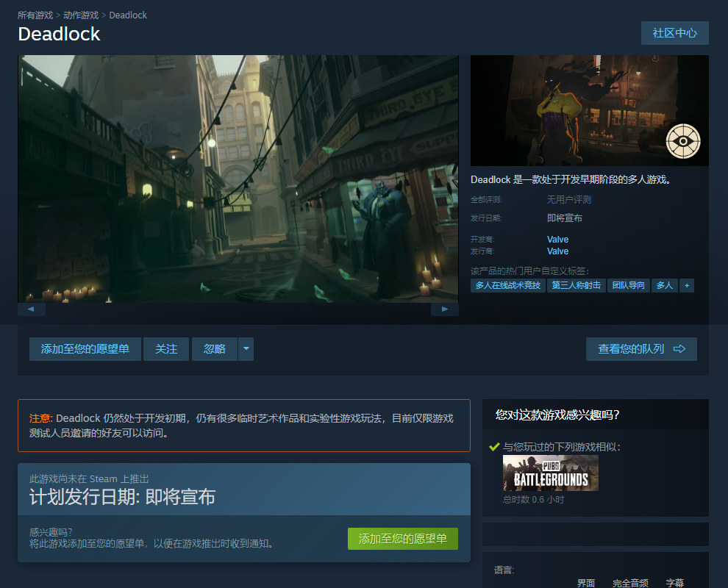Expand the dropdown arrow beside 忽略
Viewport: 728px width, 588px height.
[x=246, y=349]
